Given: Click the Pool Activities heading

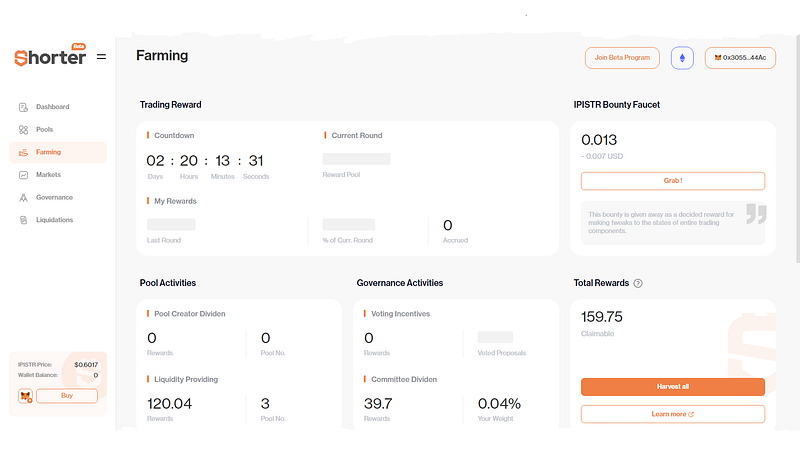Looking at the screenshot, I should pos(168,283).
